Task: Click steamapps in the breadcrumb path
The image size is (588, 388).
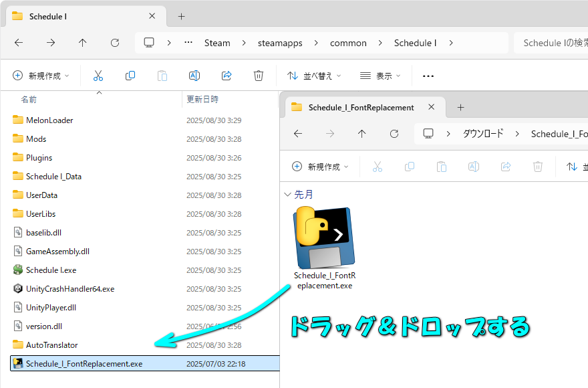Action: coord(280,43)
